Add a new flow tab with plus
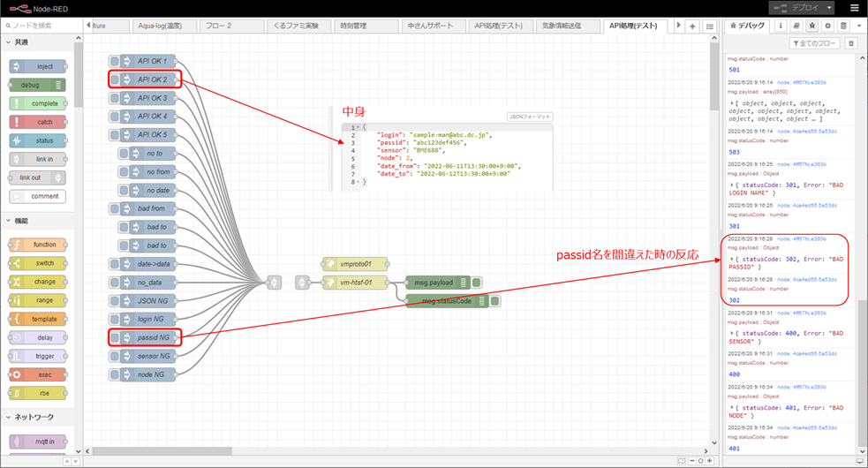The width and height of the screenshot is (868, 468). click(693, 26)
